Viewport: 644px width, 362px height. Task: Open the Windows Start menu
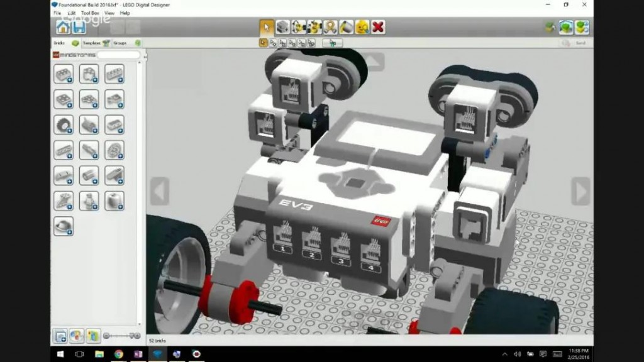coord(60,354)
